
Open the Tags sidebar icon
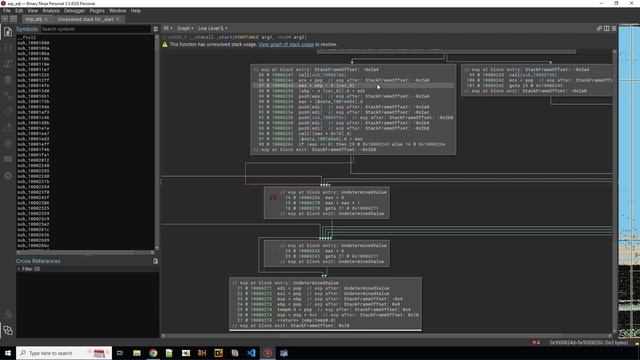click(x=8, y=111)
